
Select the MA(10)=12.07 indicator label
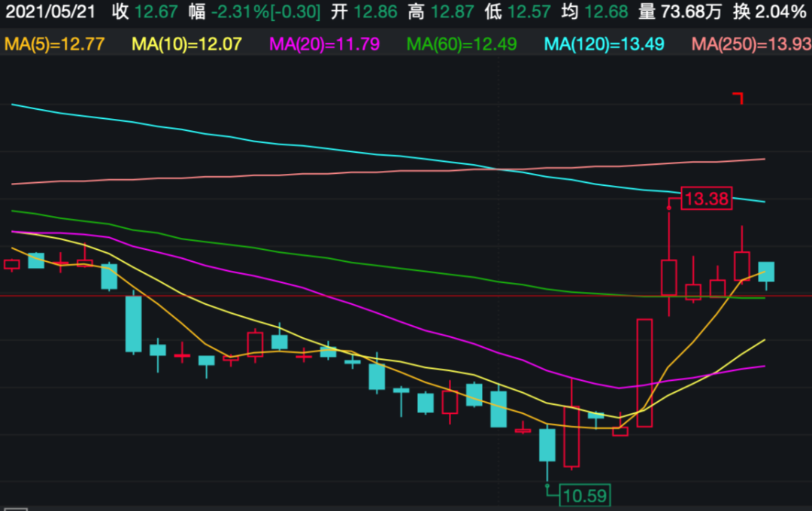click(x=186, y=44)
